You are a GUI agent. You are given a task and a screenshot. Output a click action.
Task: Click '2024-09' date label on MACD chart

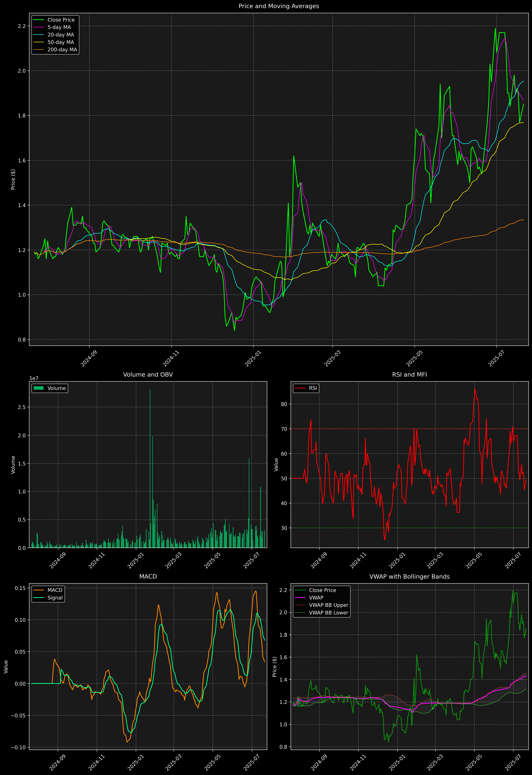(58, 763)
